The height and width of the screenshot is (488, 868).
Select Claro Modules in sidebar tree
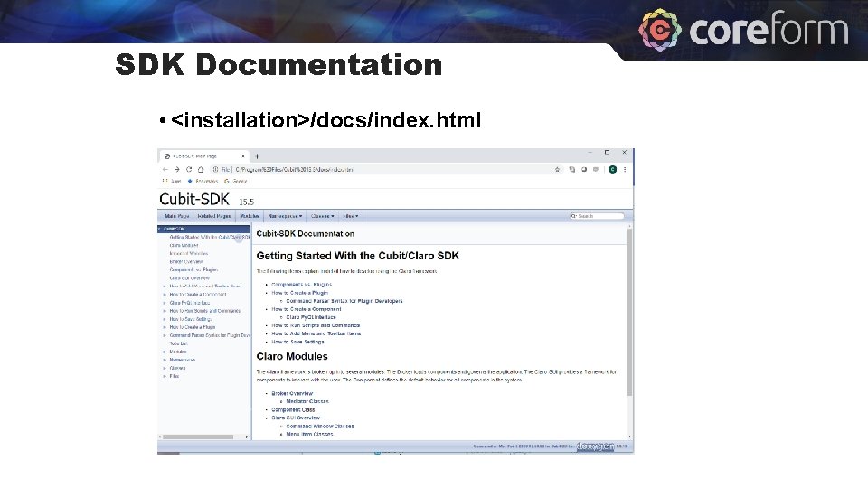coord(184,245)
